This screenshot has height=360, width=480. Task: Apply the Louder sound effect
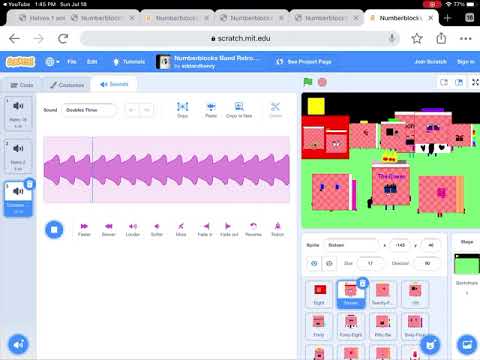click(133, 229)
